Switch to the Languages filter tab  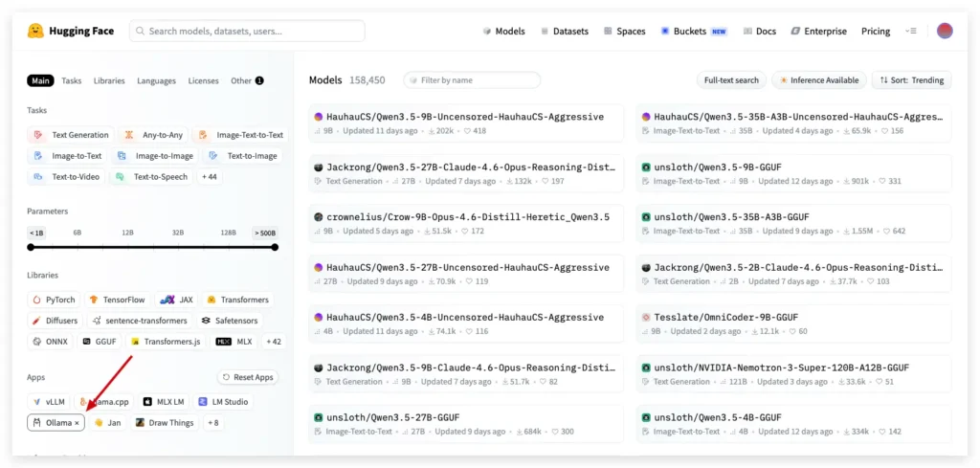(156, 80)
